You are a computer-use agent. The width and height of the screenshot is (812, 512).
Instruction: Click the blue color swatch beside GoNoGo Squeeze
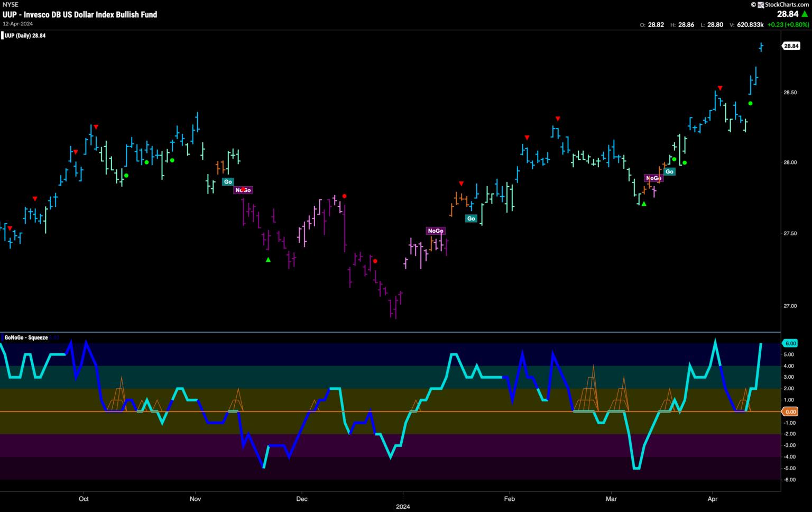(56, 337)
